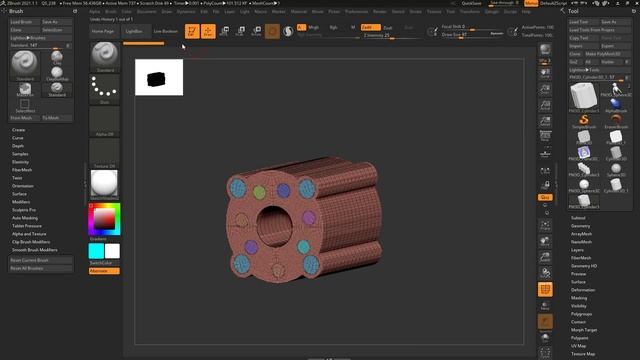The image size is (640, 360).
Task: Click the Actual size button on right shelf
Action: pos(545,105)
